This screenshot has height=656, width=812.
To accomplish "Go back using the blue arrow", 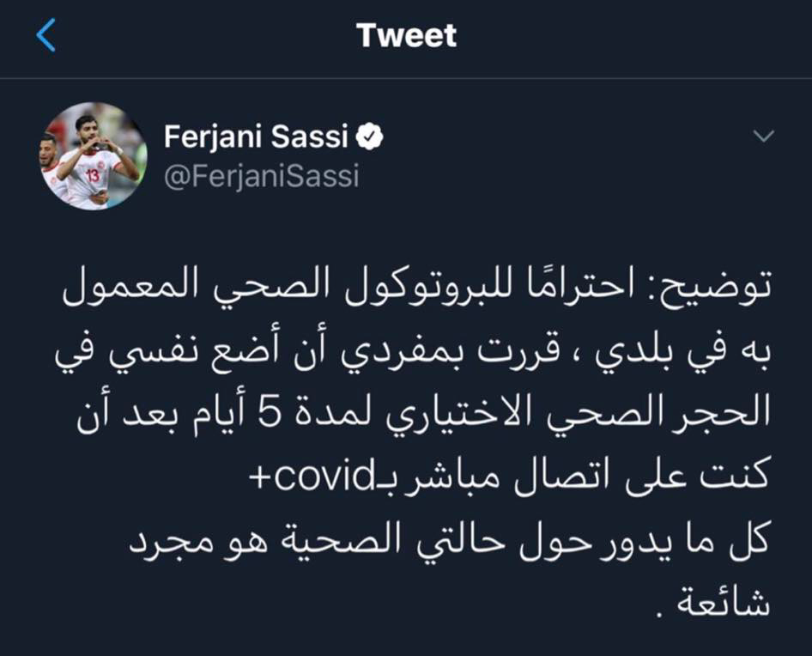I will 46,35.
